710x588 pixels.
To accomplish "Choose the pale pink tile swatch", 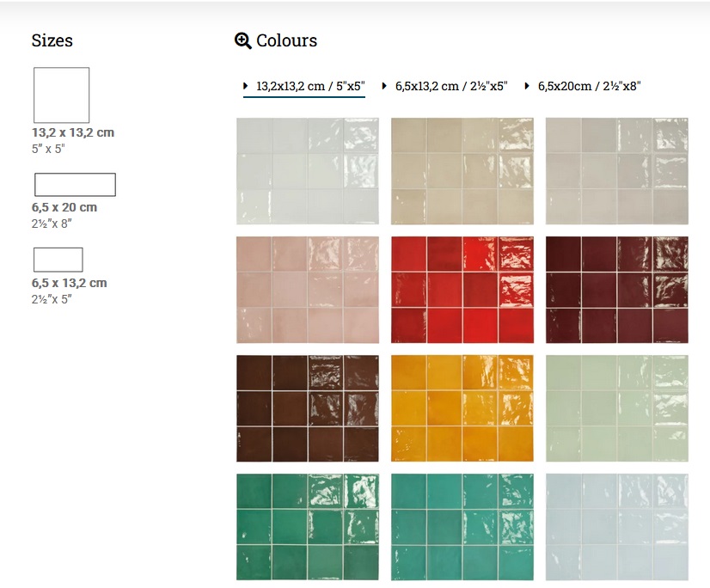I will coord(307,290).
